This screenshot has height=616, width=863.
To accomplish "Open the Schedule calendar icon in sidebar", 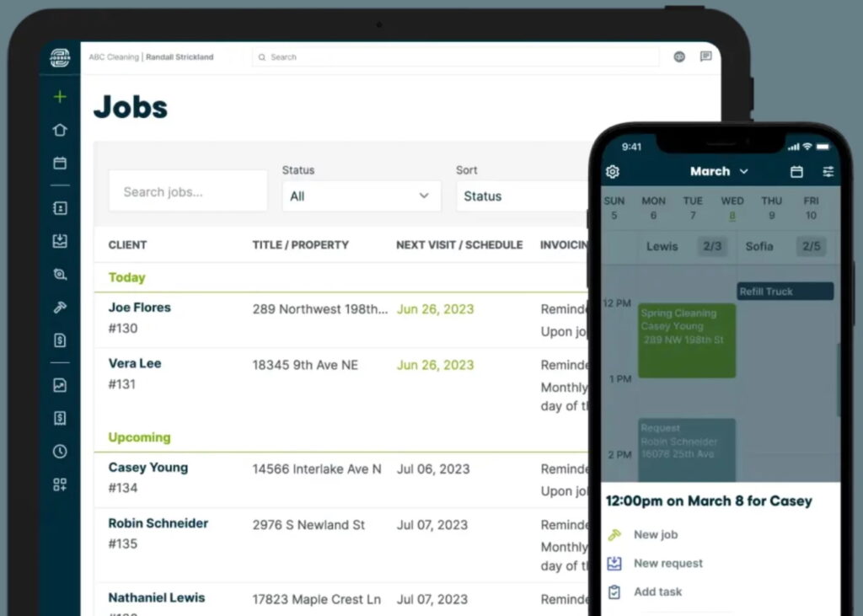I will click(x=60, y=163).
